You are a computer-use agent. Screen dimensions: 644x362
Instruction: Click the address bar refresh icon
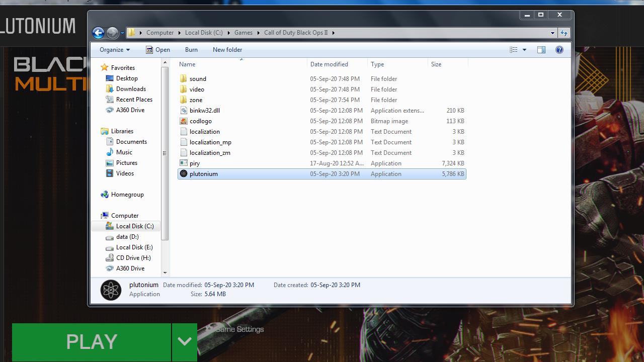[564, 33]
